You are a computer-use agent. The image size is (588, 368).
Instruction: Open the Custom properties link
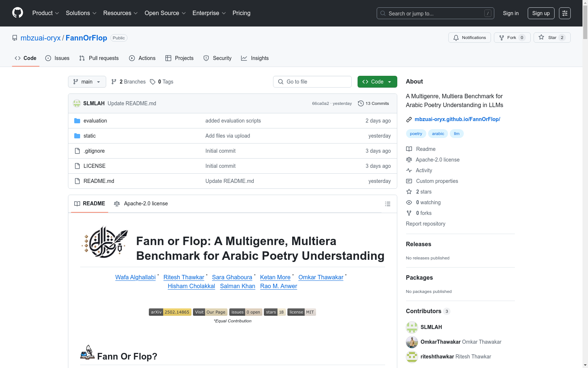tap(437, 181)
